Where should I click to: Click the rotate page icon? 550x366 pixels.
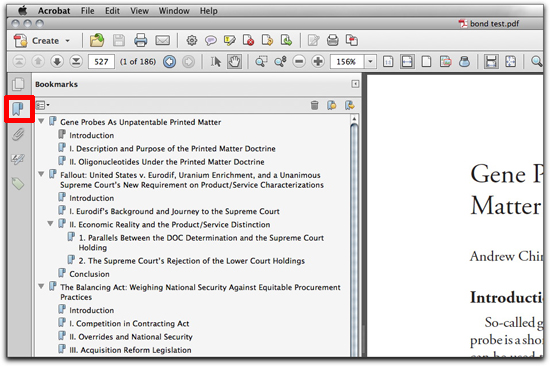(267, 40)
